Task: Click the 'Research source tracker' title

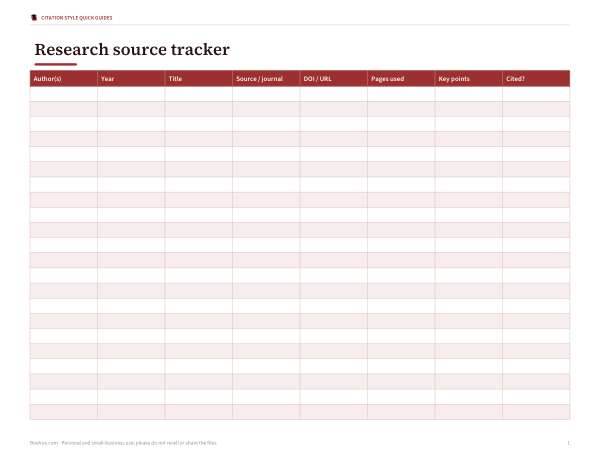Action: (132, 50)
